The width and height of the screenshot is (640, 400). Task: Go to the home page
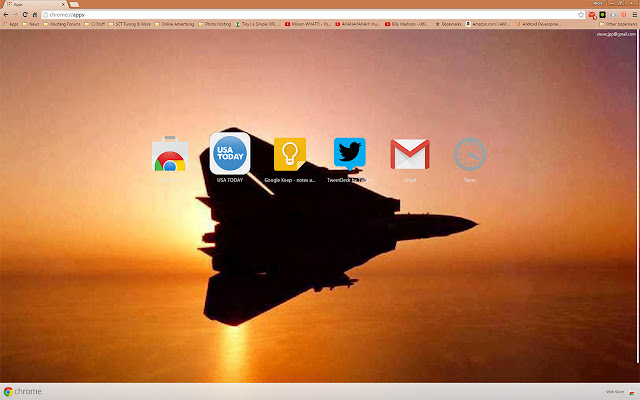tap(35, 15)
